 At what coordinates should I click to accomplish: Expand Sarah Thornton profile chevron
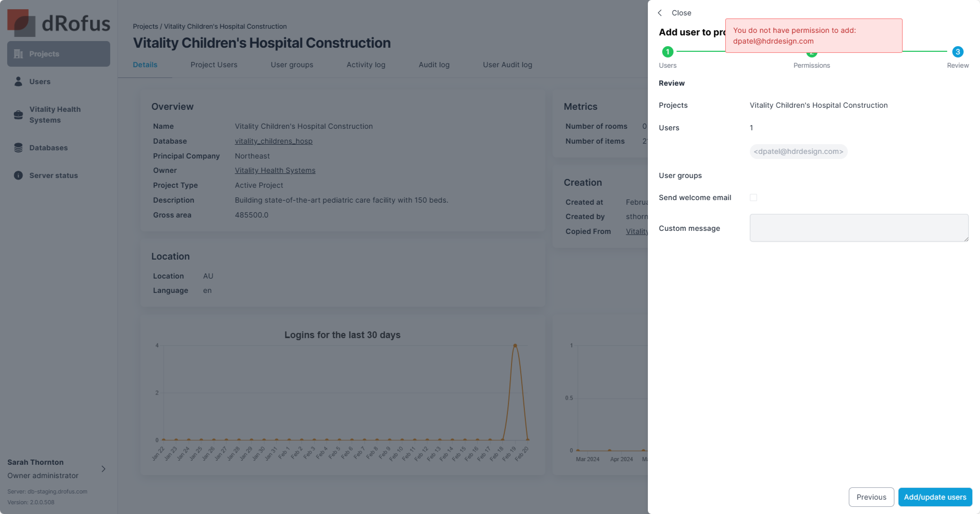[x=103, y=469]
